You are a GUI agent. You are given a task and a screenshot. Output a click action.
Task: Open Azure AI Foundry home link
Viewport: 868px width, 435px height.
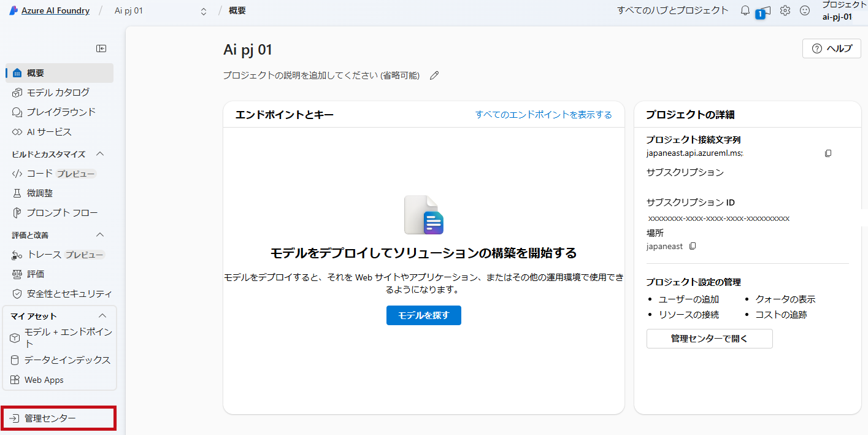point(55,10)
